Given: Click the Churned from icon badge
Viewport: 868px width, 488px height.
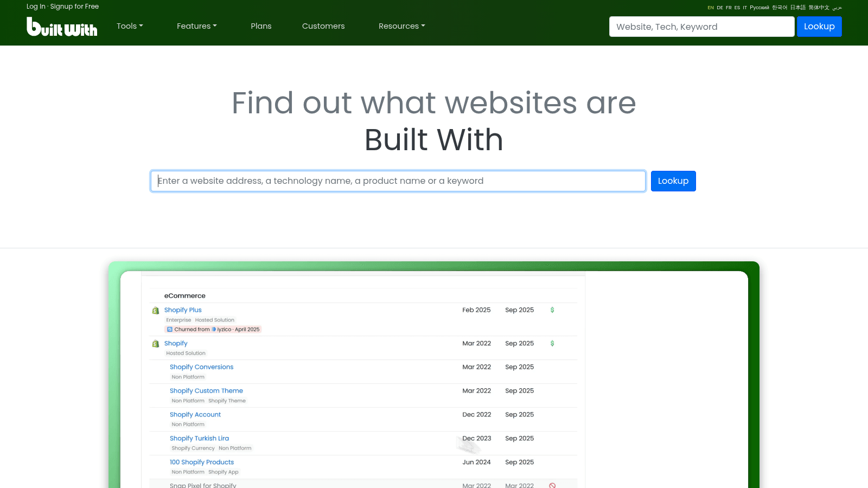Looking at the screenshot, I should coord(170,330).
